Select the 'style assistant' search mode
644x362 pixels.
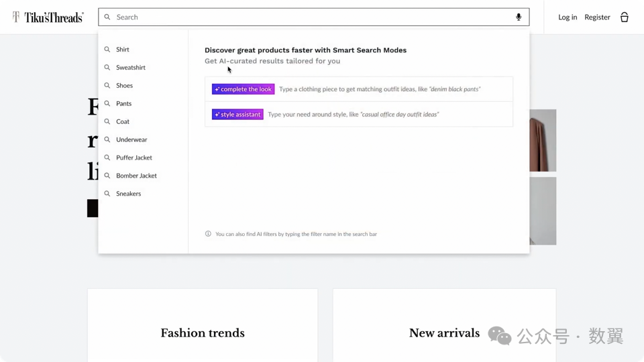click(x=237, y=115)
